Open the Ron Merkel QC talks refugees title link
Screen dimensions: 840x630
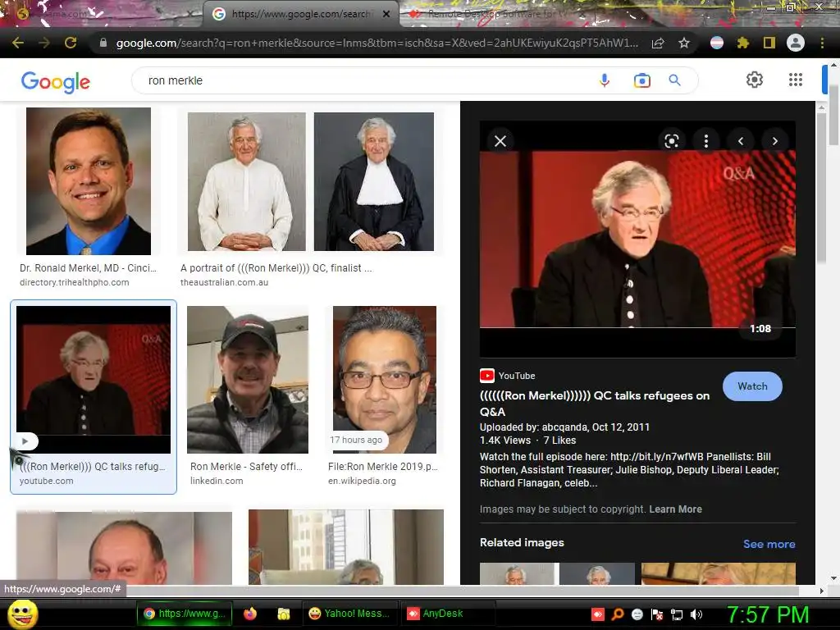coord(595,404)
